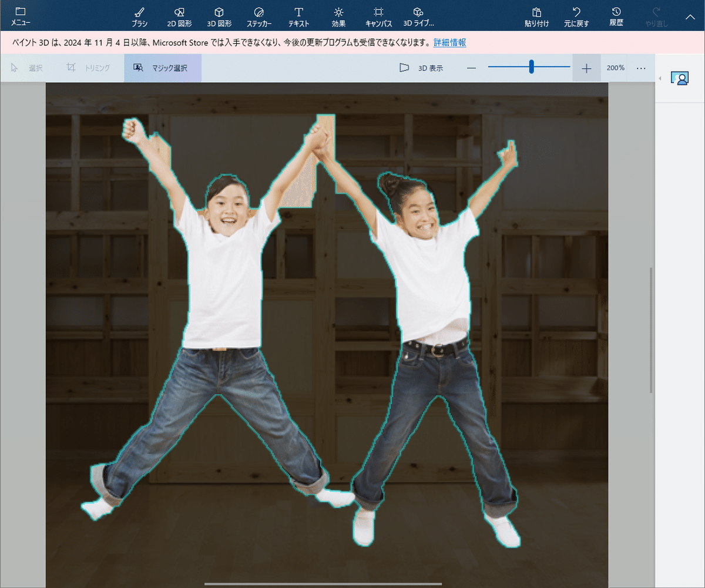705x588 pixels.
Task: Open the three-dot more options menu
Action: (x=641, y=68)
